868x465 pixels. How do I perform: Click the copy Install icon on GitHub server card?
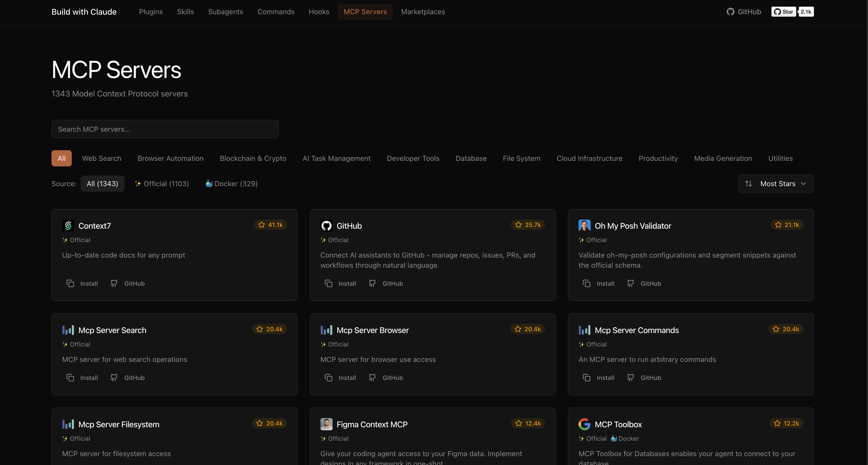[329, 283]
